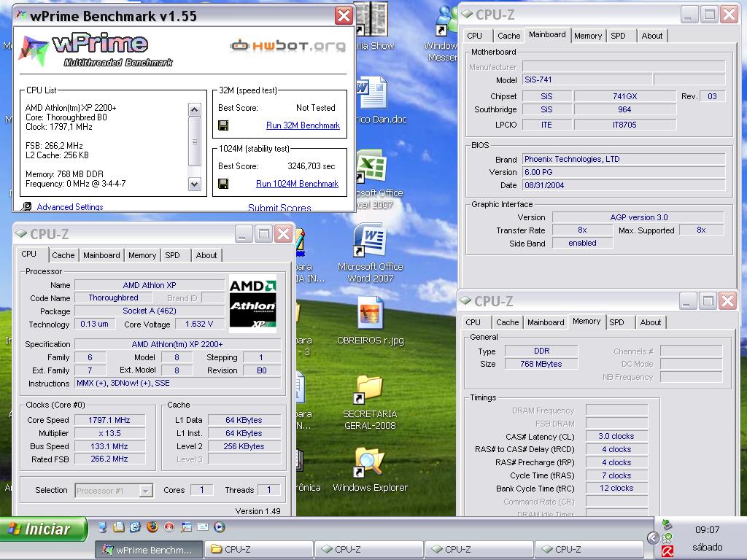Open the Microsoft Office Word 2007 shortcut
Screen dimensions: 747x560
[x=370, y=254]
